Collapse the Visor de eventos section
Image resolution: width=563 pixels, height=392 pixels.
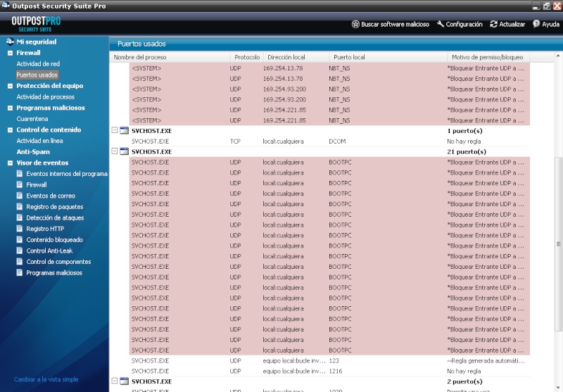(10, 163)
